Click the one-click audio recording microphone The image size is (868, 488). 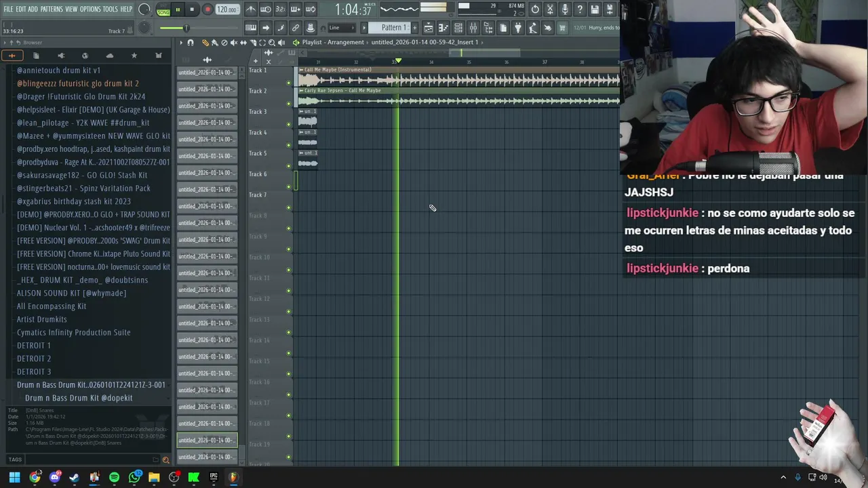565,9
